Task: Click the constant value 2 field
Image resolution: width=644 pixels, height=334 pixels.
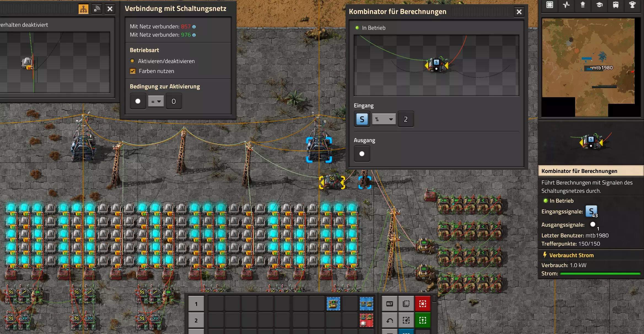Action: tap(405, 119)
